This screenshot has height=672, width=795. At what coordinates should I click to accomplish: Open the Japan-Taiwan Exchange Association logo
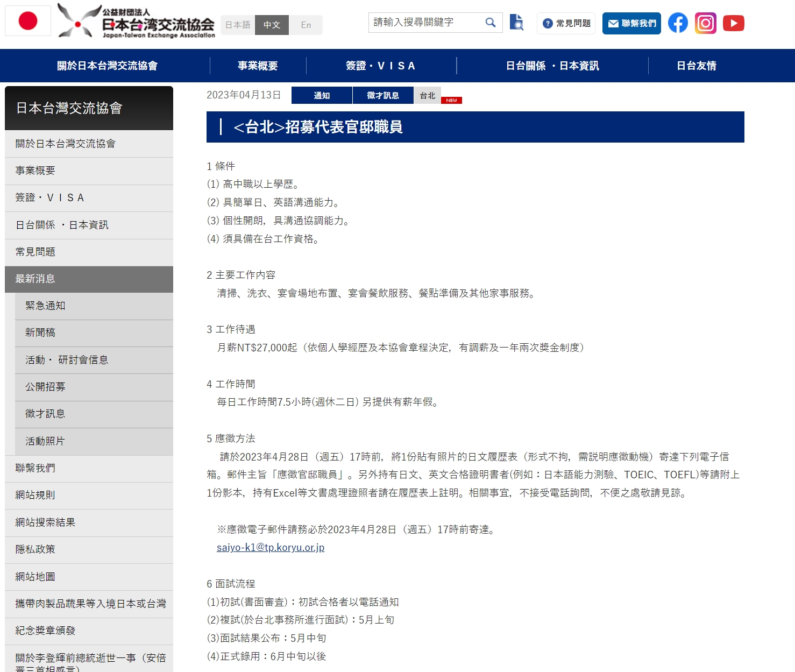(x=136, y=22)
